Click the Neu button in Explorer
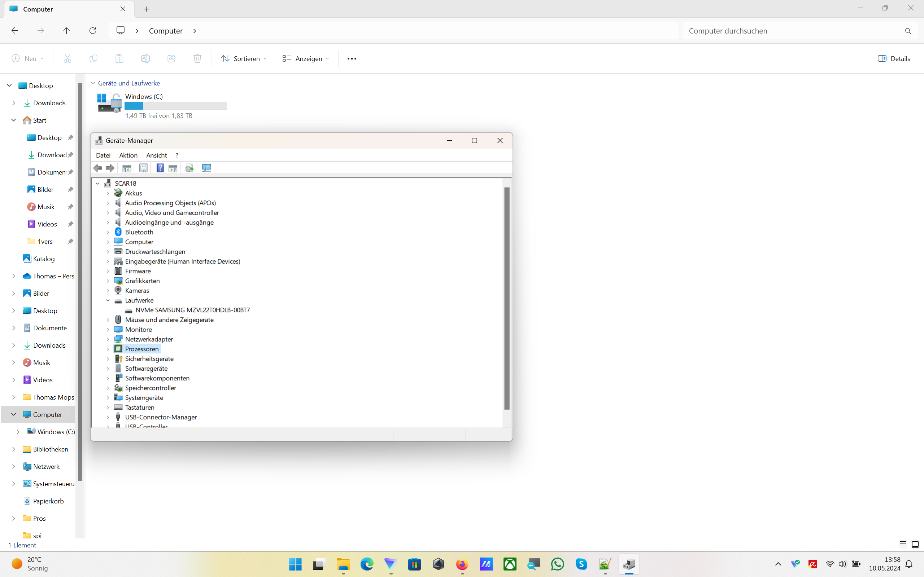This screenshot has height=577, width=924. (x=28, y=58)
